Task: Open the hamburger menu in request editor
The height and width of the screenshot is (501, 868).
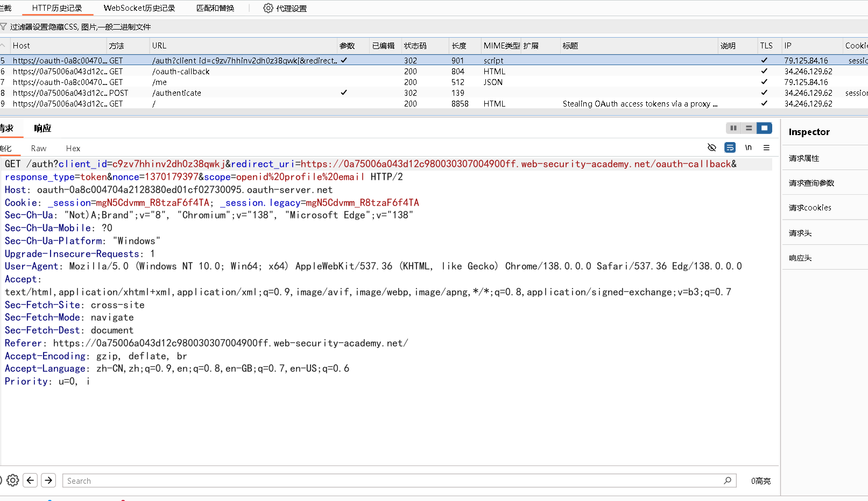Action: pyautogui.click(x=766, y=147)
